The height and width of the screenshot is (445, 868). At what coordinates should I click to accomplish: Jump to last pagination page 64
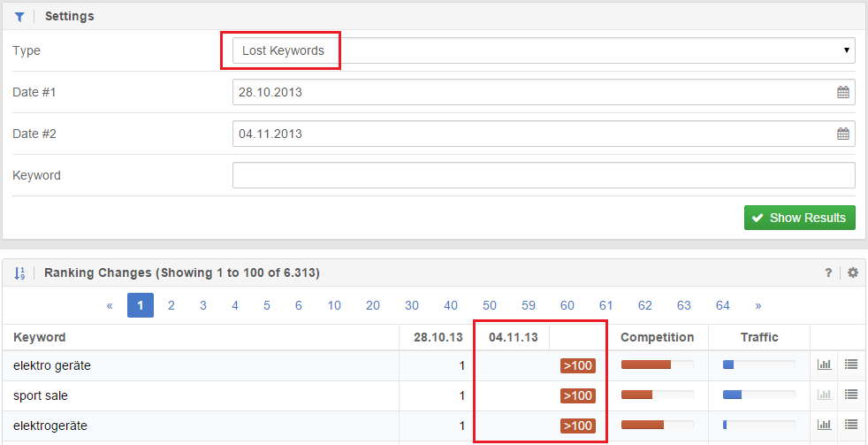pos(722,305)
